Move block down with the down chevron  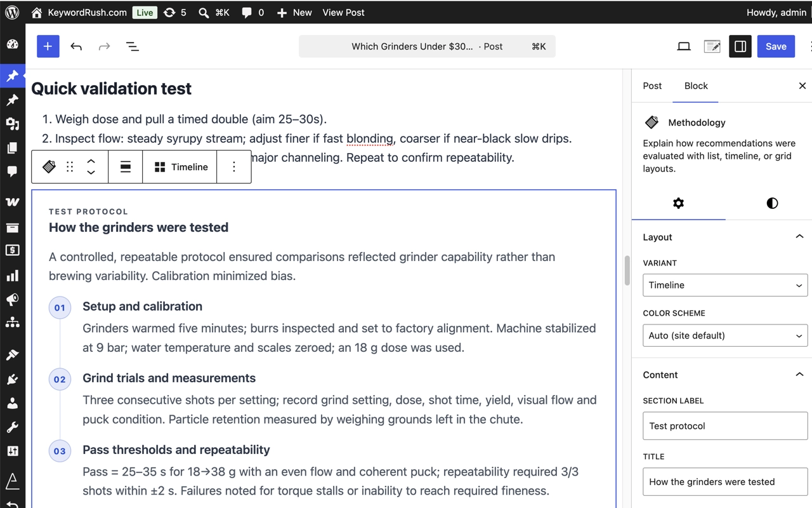91,173
